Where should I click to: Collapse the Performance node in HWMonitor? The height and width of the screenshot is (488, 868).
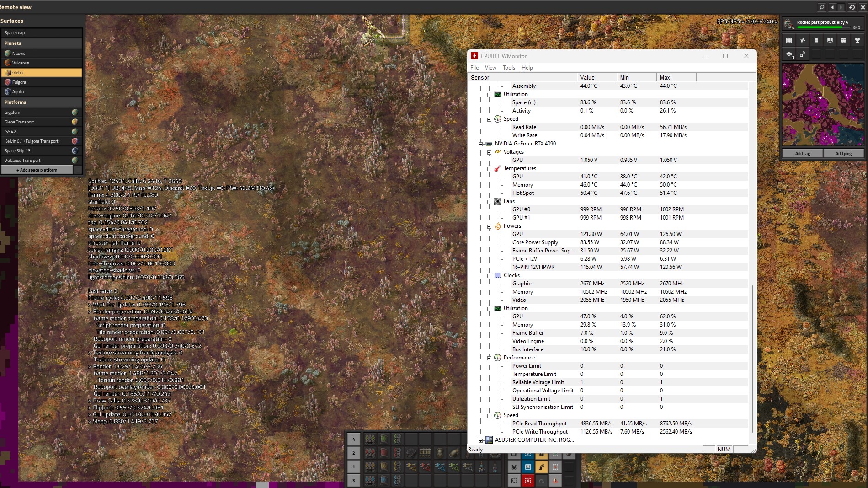pos(489,358)
